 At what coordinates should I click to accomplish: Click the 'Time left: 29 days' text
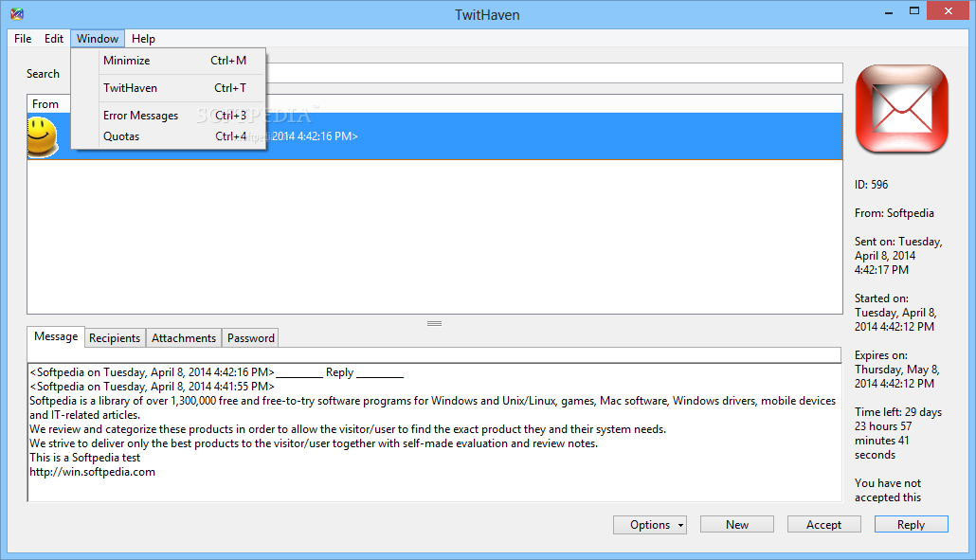pyautogui.click(x=898, y=412)
